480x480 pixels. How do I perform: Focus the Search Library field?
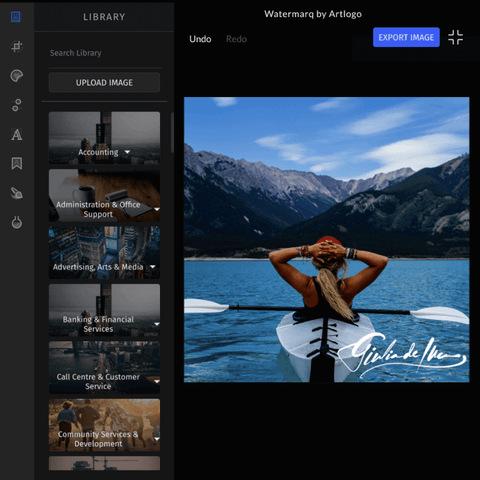point(105,53)
